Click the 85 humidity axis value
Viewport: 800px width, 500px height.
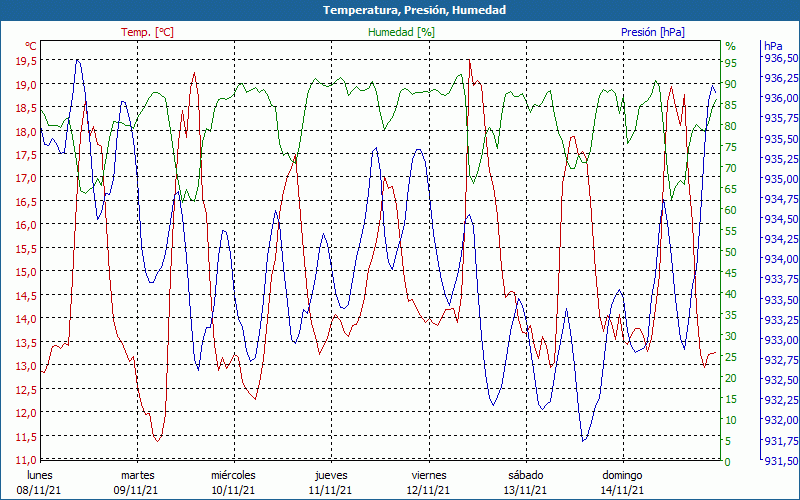click(x=731, y=105)
